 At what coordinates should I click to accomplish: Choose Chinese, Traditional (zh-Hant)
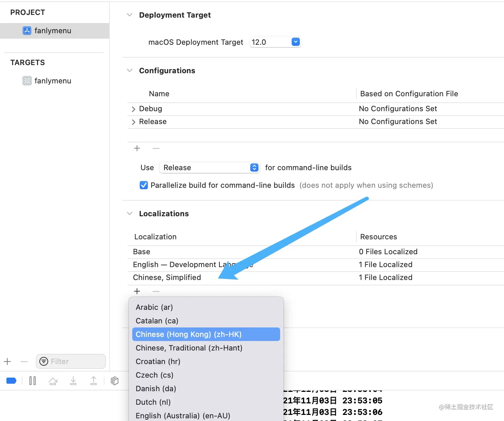click(x=206, y=348)
